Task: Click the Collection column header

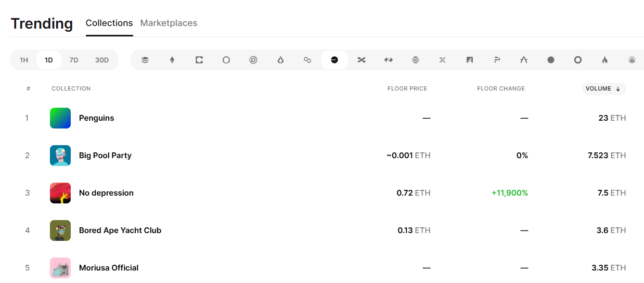Action: pos(71,88)
